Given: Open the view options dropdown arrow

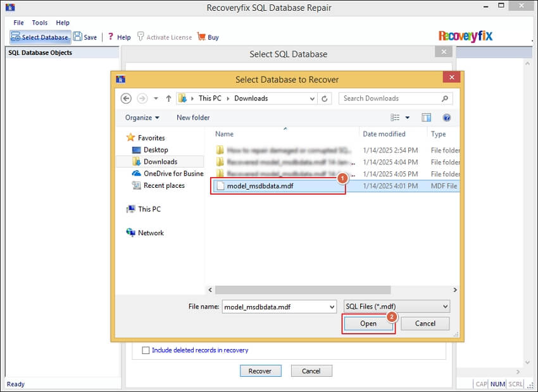Looking at the screenshot, I should (x=408, y=118).
